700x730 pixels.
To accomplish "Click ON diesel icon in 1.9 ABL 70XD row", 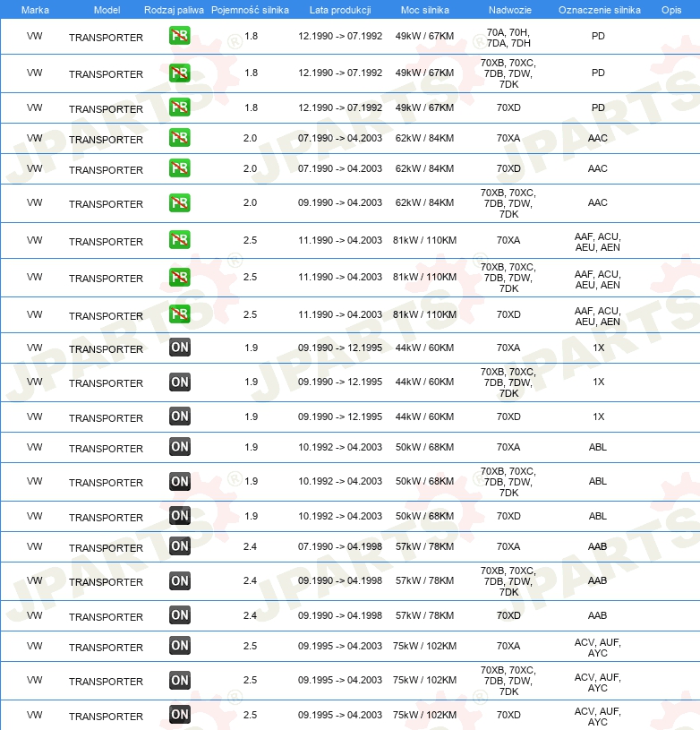I will coord(180,516).
